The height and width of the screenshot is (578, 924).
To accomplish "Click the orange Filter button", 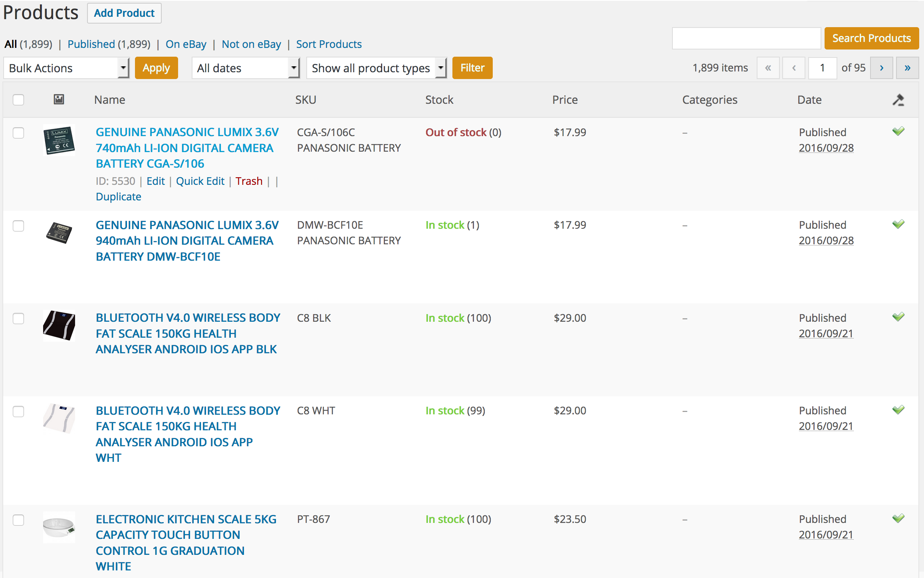I will click(x=472, y=68).
